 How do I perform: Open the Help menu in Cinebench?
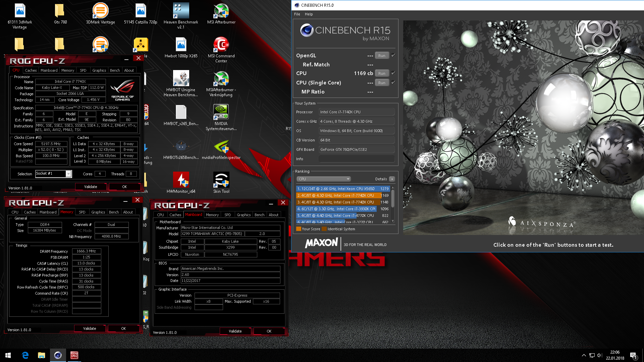coord(309,14)
